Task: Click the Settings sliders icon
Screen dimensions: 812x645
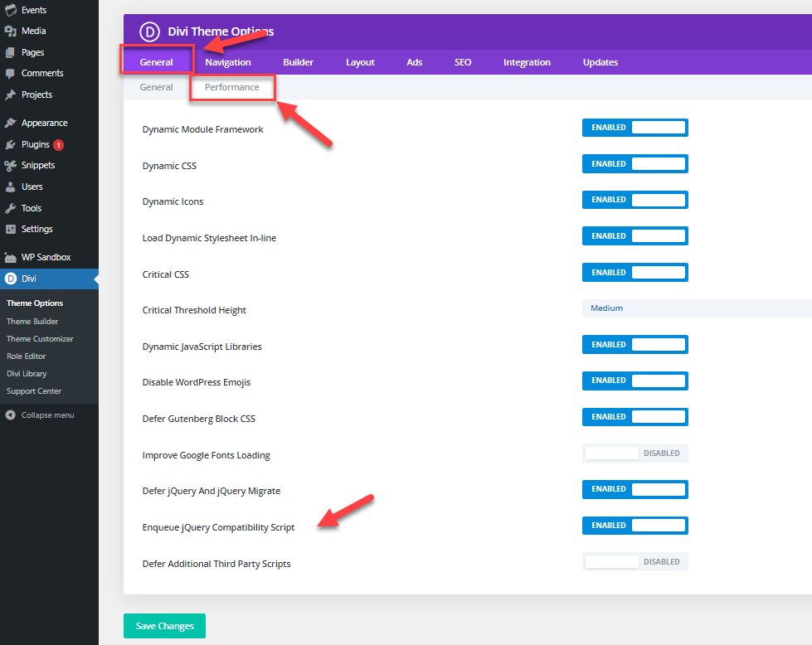Action: (10, 229)
